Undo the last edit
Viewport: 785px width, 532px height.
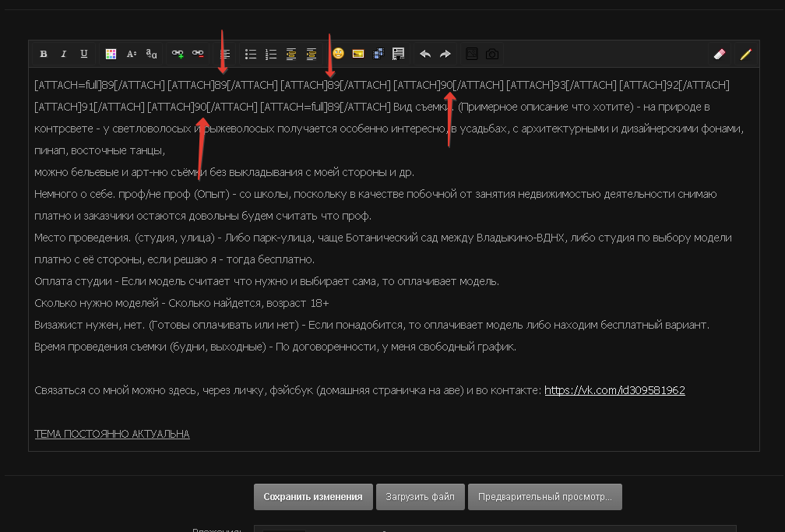click(x=425, y=54)
